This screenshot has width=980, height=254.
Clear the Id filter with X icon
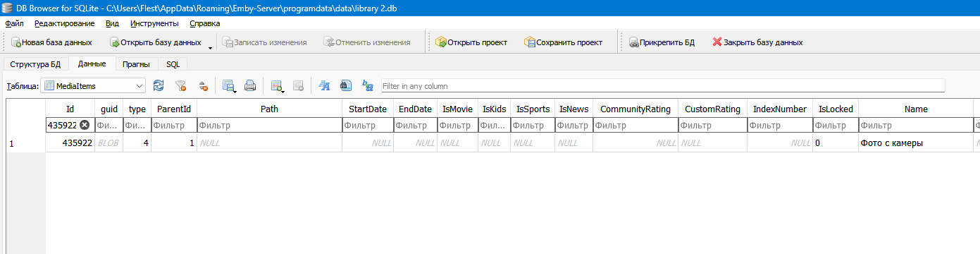pyautogui.click(x=85, y=125)
